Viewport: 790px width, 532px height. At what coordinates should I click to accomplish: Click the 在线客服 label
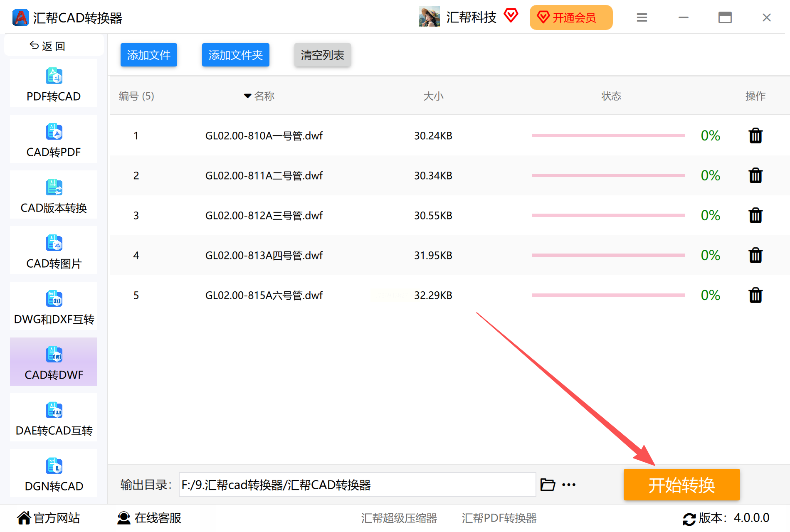click(158, 518)
